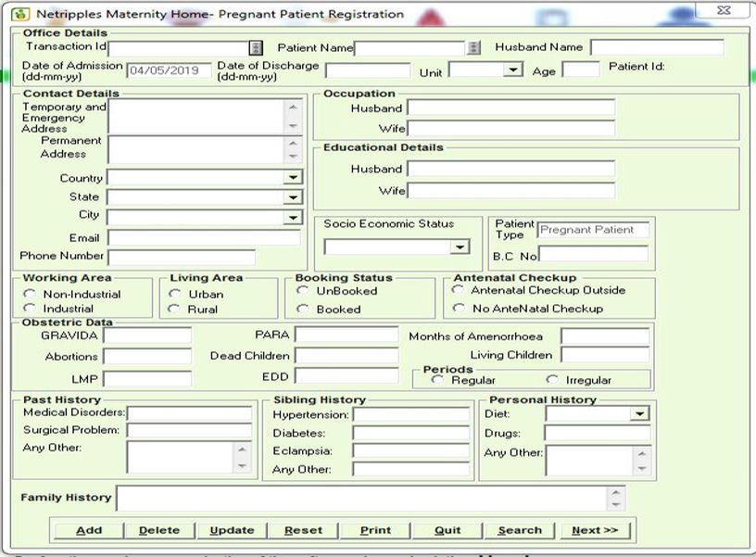Click the LMP field
756x557 pixels.
[147, 378]
